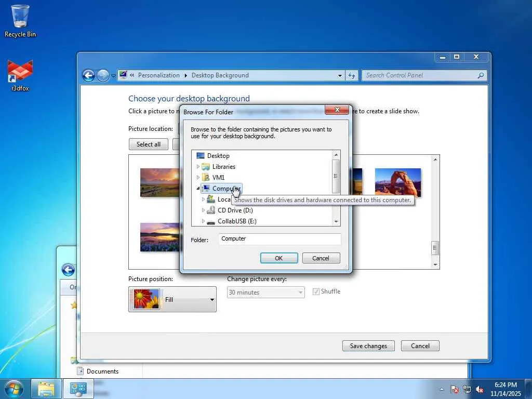Click the Control Panel taskbar button
This screenshot has height=399, width=532.
[x=78, y=389]
